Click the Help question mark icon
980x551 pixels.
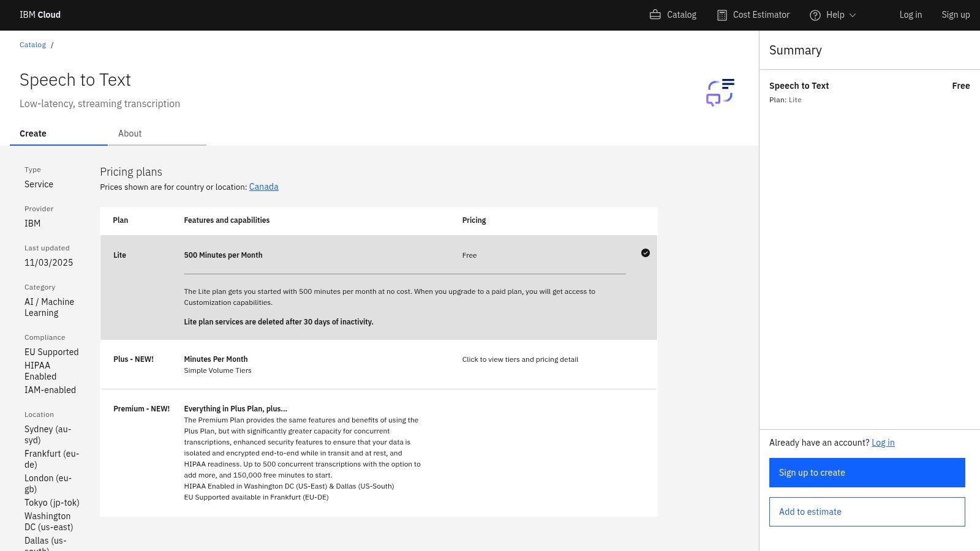point(815,15)
